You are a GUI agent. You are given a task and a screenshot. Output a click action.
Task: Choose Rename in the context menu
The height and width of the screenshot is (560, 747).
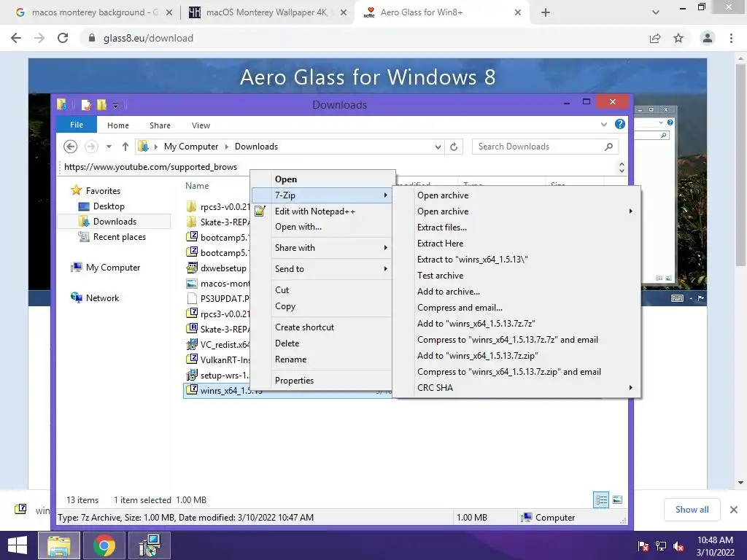point(290,359)
